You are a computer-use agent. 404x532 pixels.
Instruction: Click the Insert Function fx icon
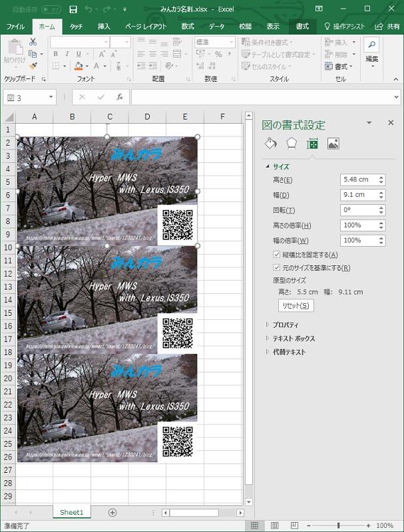tap(120, 97)
